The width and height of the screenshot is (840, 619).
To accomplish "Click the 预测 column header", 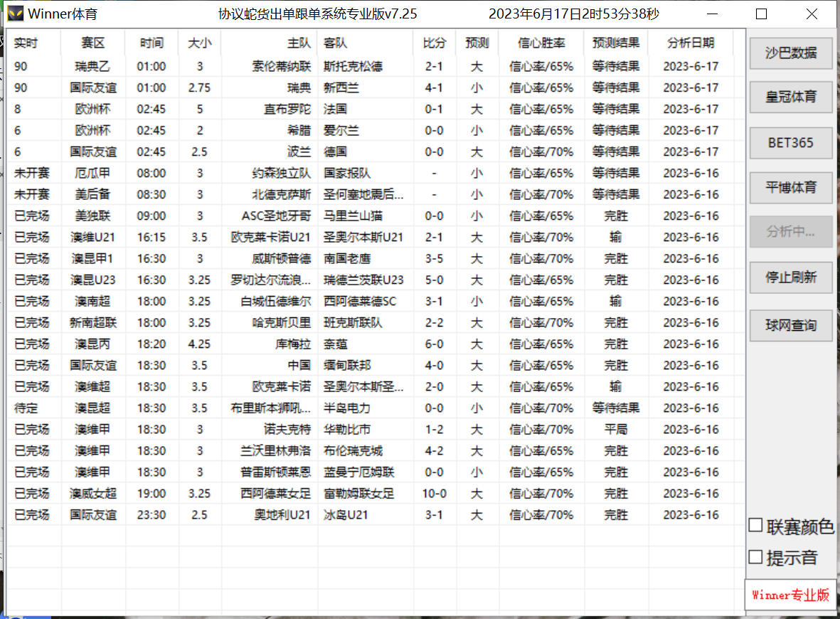I will [x=477, y=43].
